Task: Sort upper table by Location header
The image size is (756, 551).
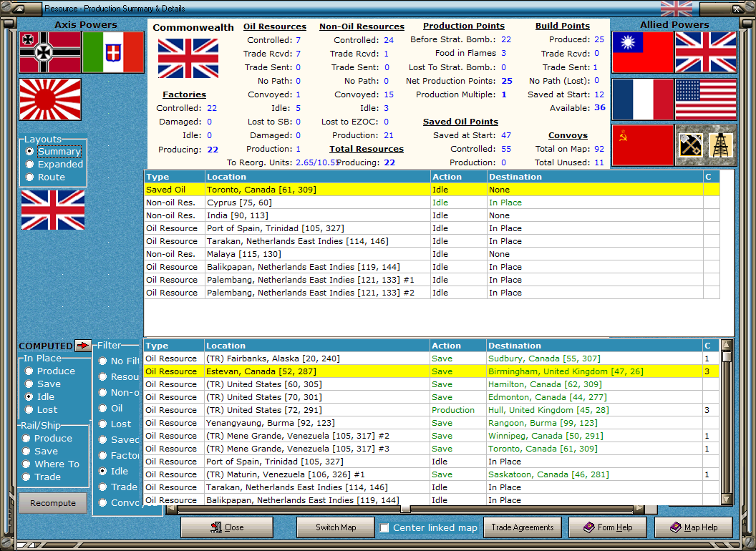Action: (x=318, y=177)
